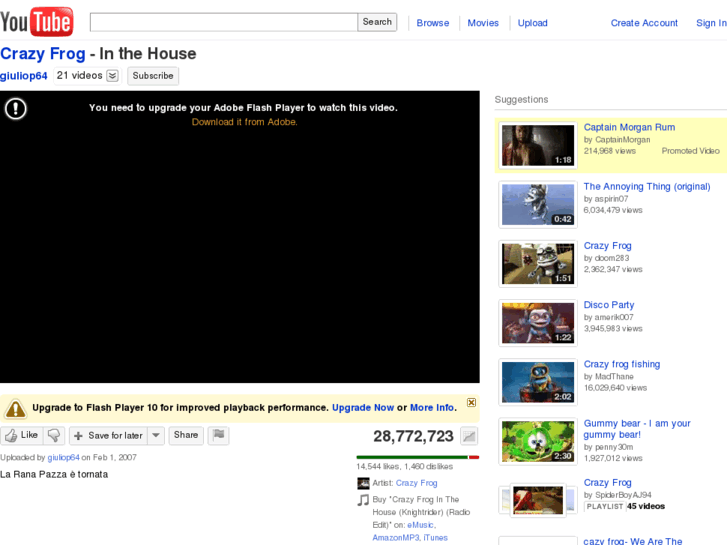Show video statistics chart icon

tap(469, 436)
